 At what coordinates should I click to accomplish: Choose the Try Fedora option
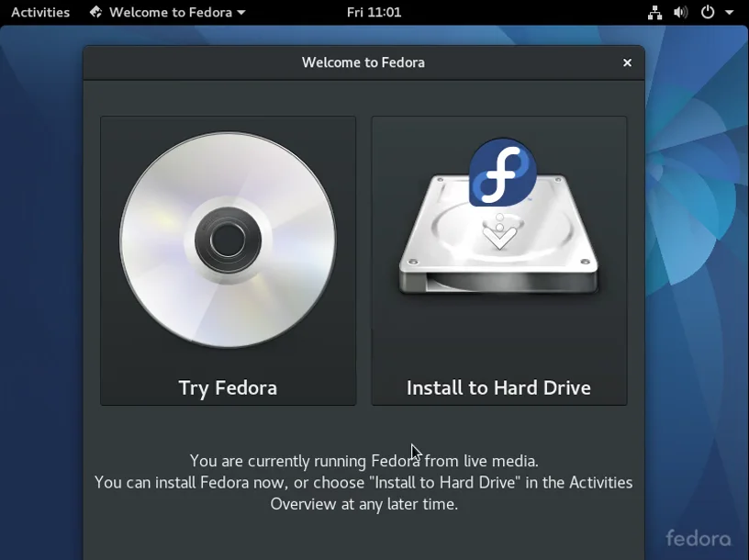[228, 261]
